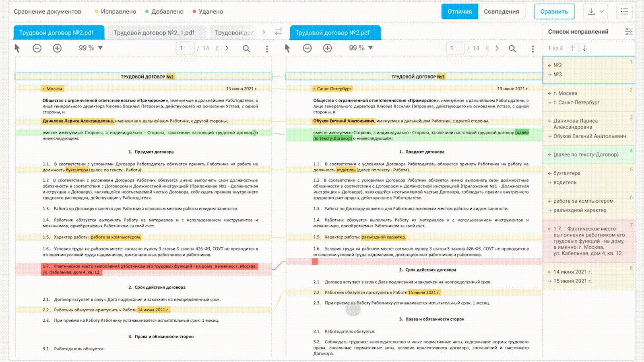The width and height of the screenshot is (644, 362).
Task: Select the cursor tool in left document toolbar
Action: point(17,48)
